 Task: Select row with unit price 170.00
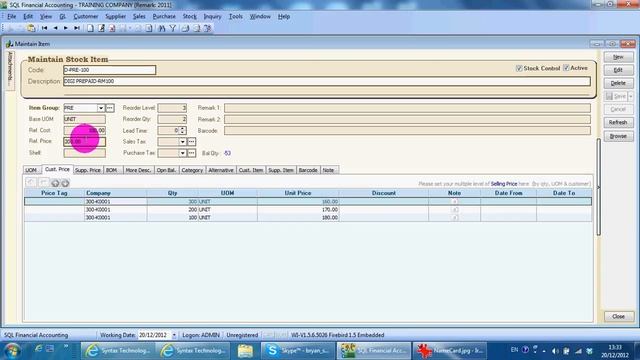point(308,210)
